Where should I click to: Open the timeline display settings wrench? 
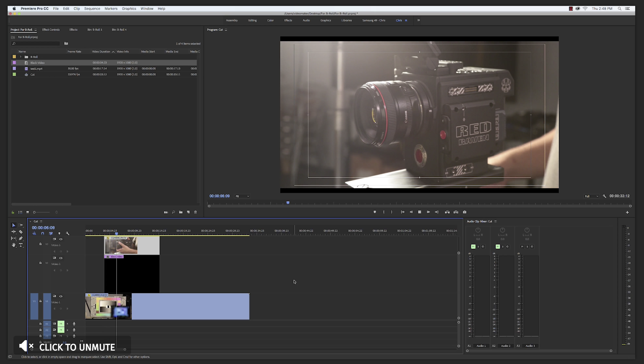[x=68, y=233]
